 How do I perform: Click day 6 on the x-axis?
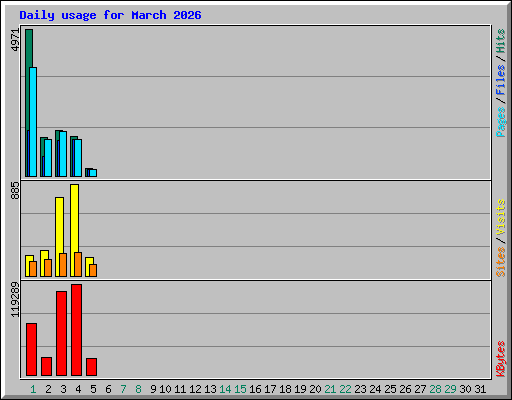[x=108, y=389]
